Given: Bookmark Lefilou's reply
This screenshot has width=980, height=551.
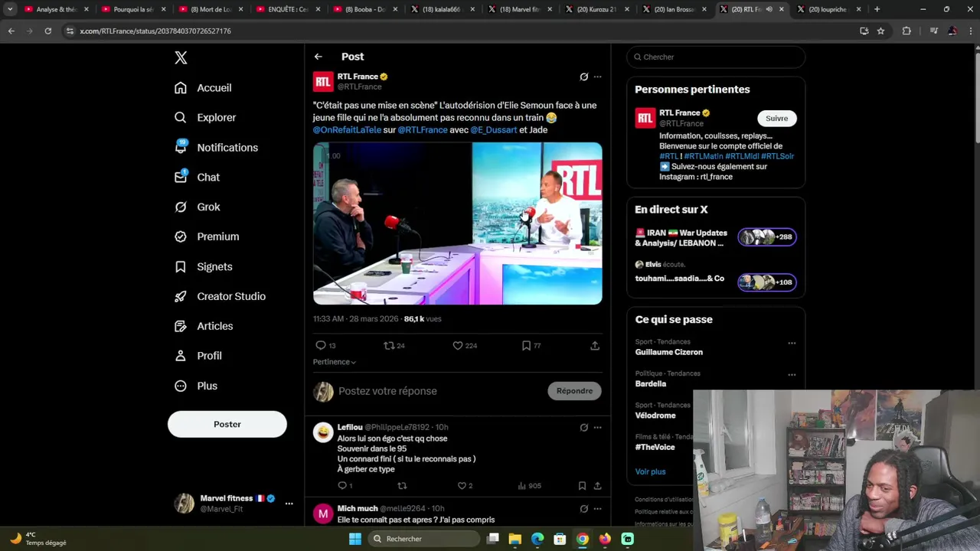Looking at the screenshot, I should pos(582,486).
